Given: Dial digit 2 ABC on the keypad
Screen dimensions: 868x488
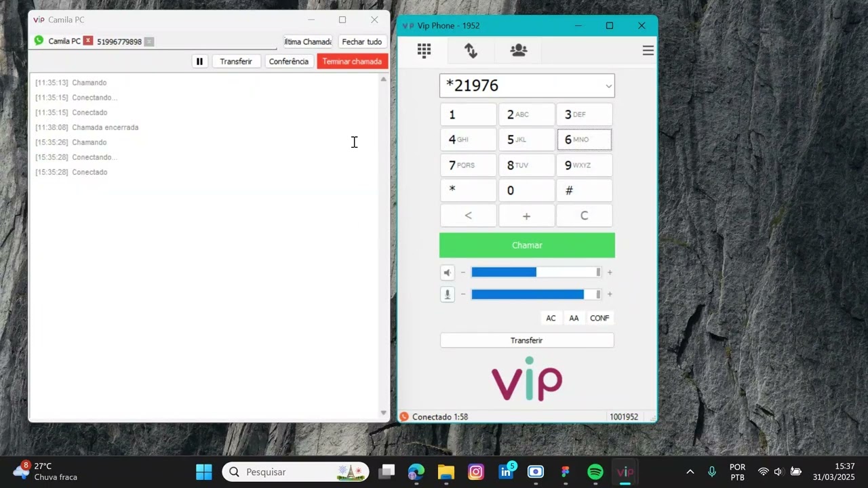Looking at the screenshot, I should [526, 115].
